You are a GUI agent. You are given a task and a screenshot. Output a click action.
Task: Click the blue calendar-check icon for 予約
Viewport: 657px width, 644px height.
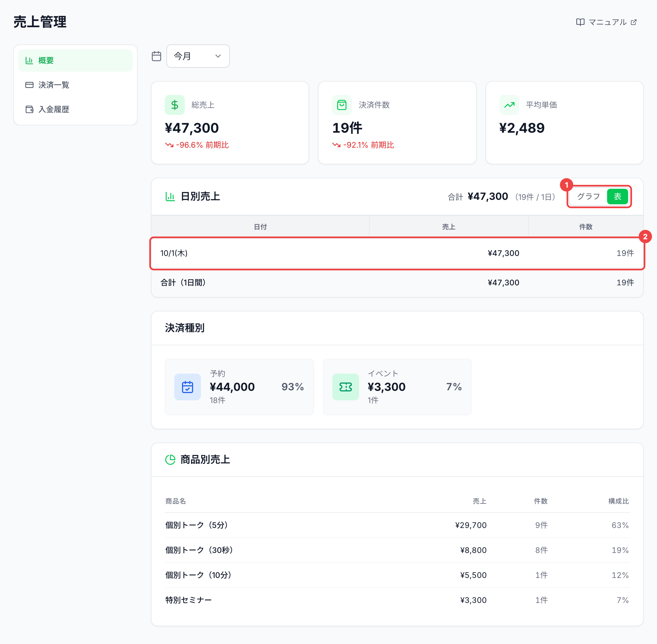(x=187, y=387)
